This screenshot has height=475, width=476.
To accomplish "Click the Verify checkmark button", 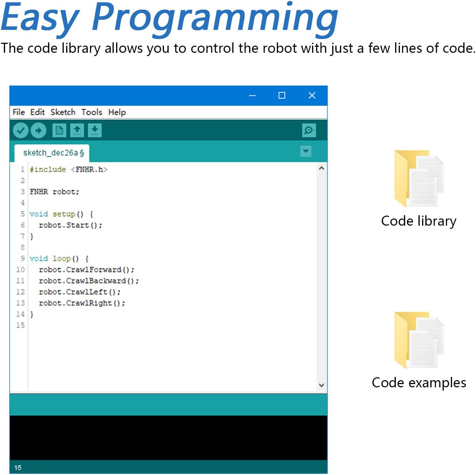I will pos(20,130).
